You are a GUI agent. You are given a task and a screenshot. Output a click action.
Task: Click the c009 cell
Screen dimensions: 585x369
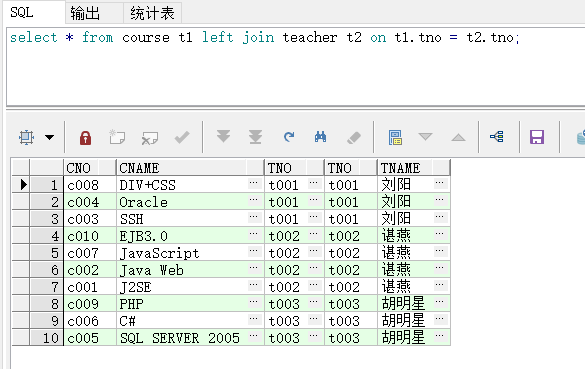click(x=90, y=304)
